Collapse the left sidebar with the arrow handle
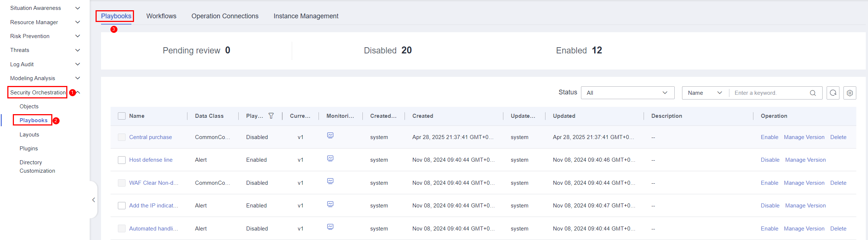This screenshot has width=868, height=240. [x=94, y=200]
